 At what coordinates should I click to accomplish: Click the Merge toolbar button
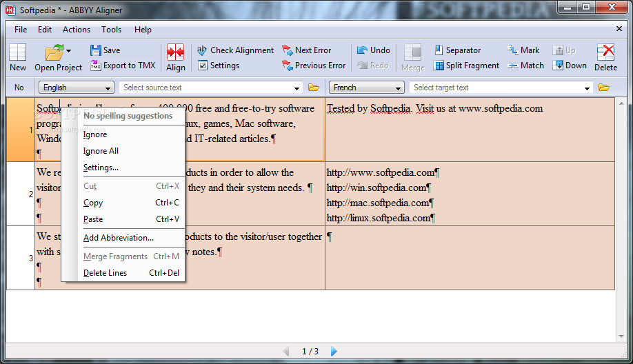pyautogui.click(x=413, y=58)
